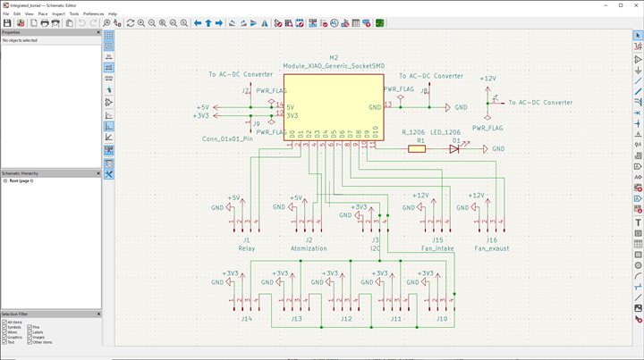Open page settings from the toolbar
This screenshot has height=360, width=644.
tap(34, 23)
